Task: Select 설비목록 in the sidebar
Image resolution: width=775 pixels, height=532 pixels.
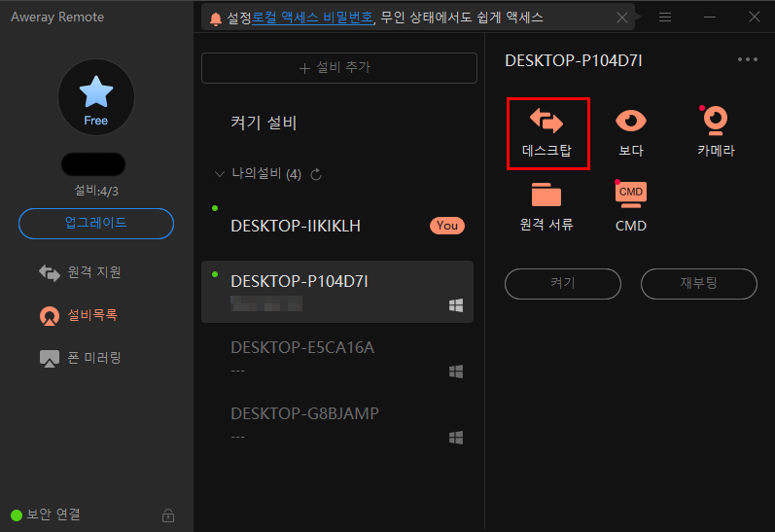Action: (x=78, y=315)
